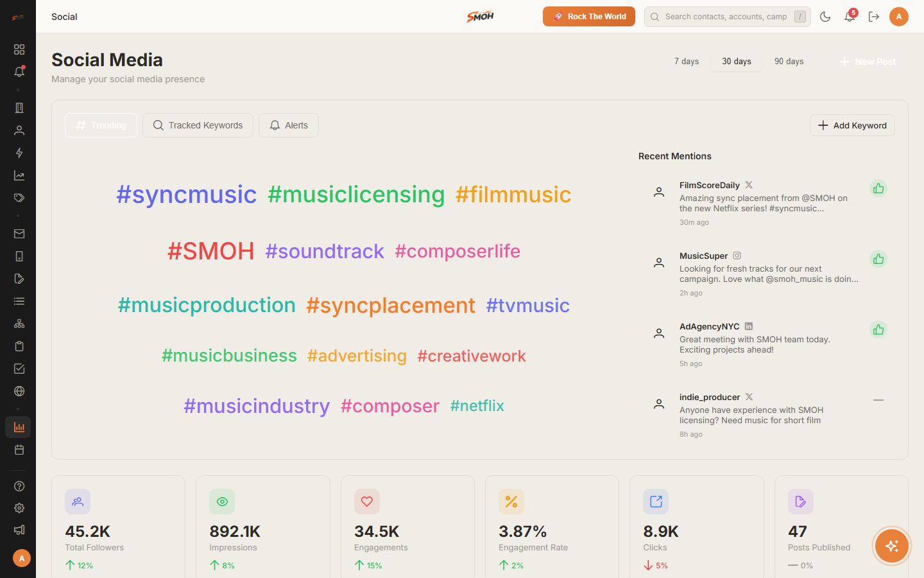Click the #tvmusic hashtag

point(528,305)
